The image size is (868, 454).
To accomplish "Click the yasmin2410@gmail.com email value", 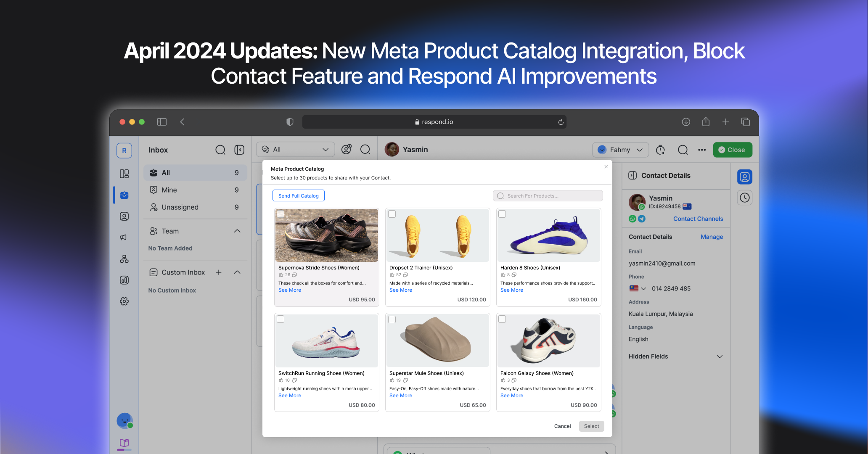I will [x=662, y=264].
